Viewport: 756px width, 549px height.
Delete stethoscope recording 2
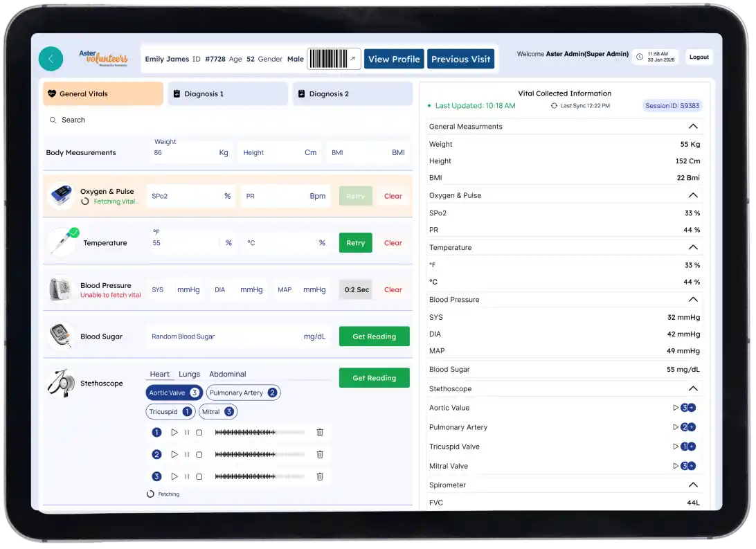(320, 455)
